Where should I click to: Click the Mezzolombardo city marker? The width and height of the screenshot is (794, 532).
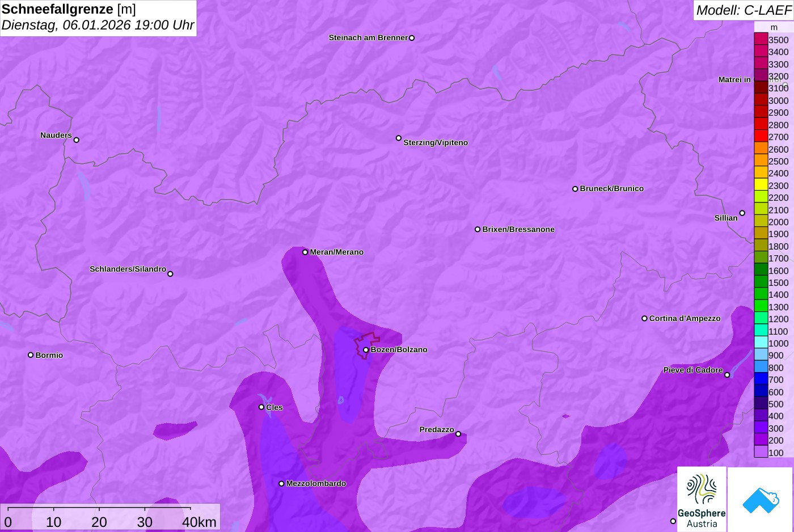click(x=281, y=484)
